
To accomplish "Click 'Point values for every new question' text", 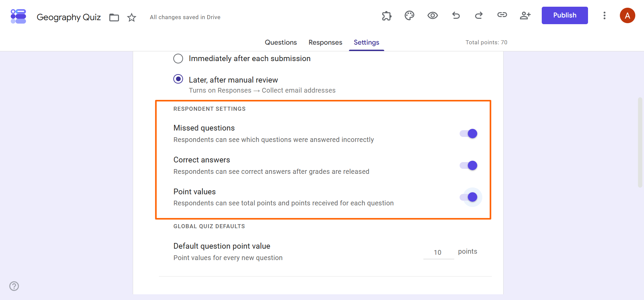I will point(228,258).
